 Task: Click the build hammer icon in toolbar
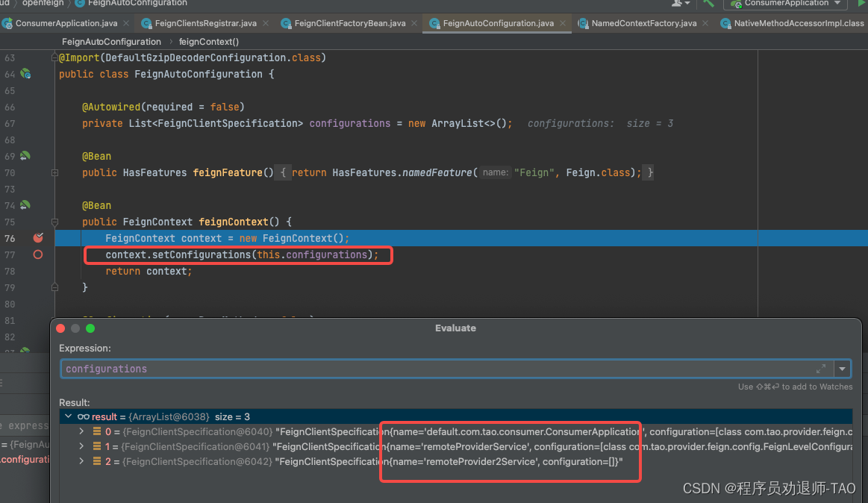coord(708,3)
